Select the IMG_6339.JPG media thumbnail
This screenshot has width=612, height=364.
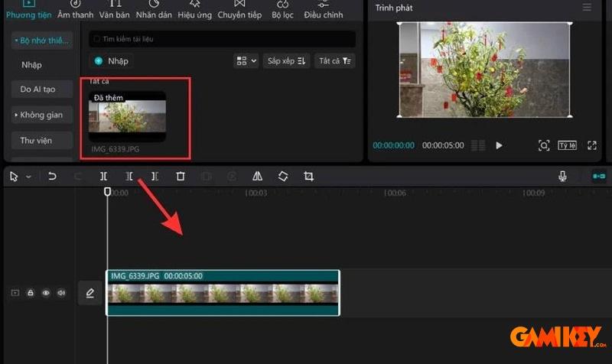point(127,116)
